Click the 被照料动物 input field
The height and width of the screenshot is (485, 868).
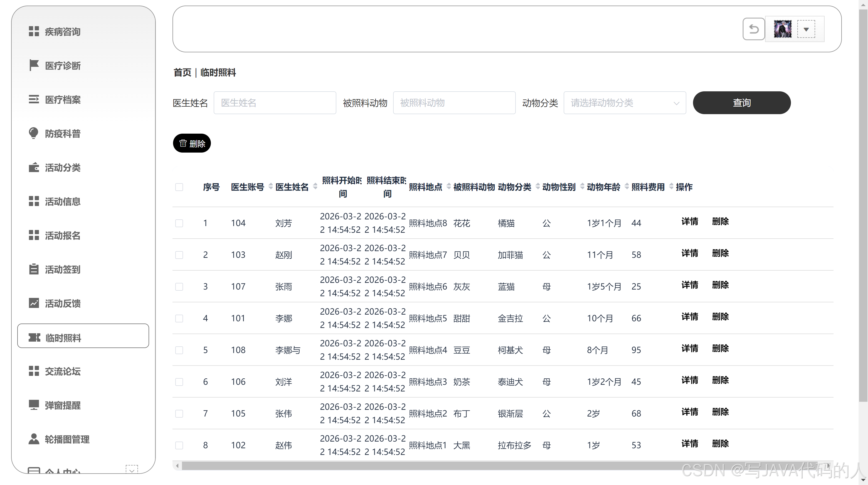pos(454,103)
